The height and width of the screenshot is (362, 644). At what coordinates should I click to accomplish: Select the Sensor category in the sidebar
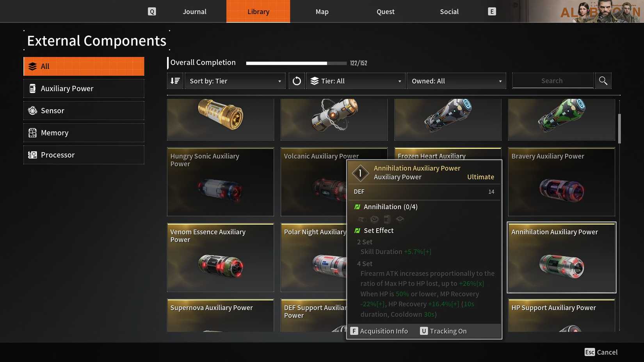pyautogui.click(x=84, y=111)
